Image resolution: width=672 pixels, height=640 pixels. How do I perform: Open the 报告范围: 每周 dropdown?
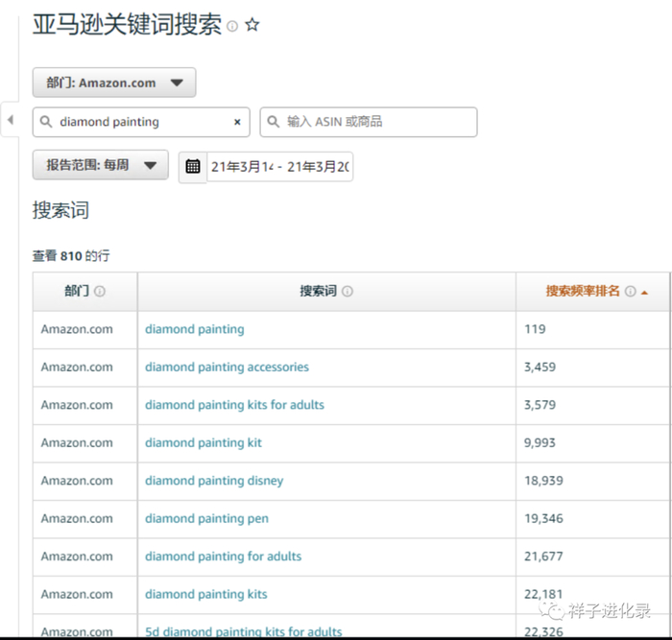click(x=100, y=165)
